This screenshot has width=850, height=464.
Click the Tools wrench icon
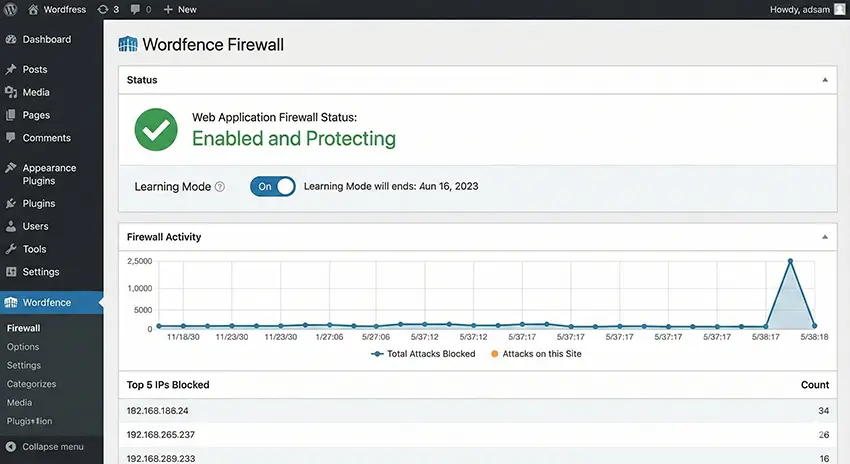(x=11, y=249)
